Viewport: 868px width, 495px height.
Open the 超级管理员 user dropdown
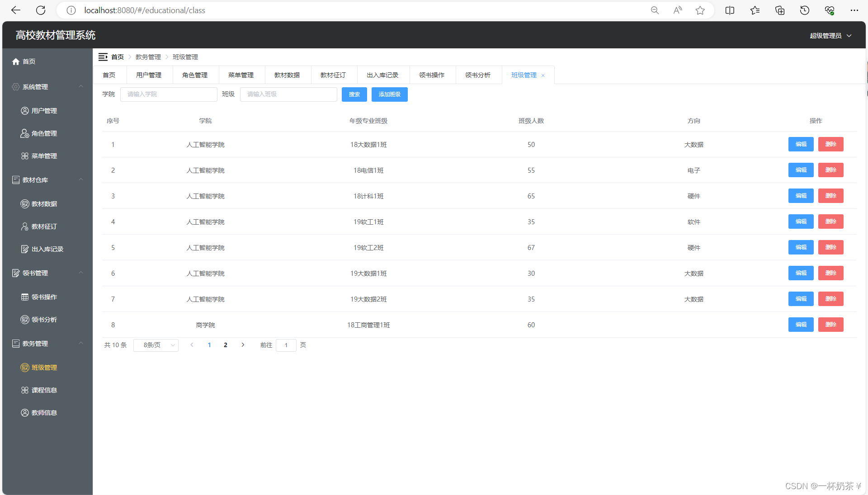coord(830,36)
